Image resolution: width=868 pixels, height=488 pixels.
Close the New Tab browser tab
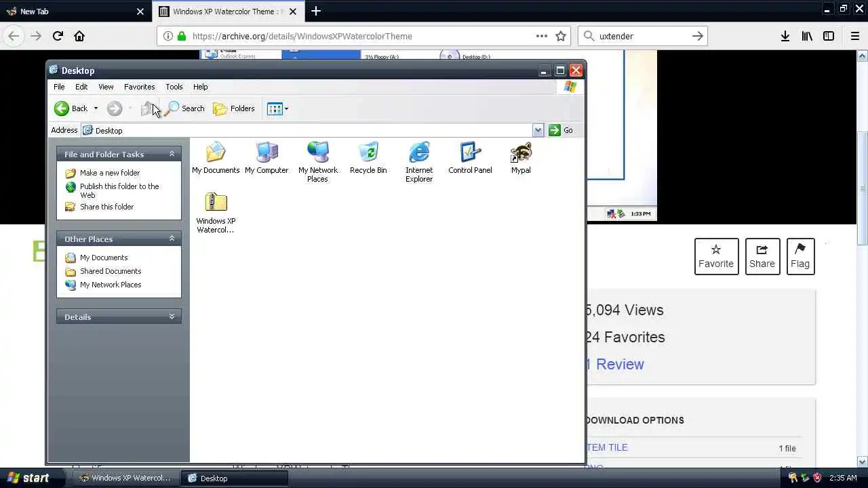tap(140, 12)
